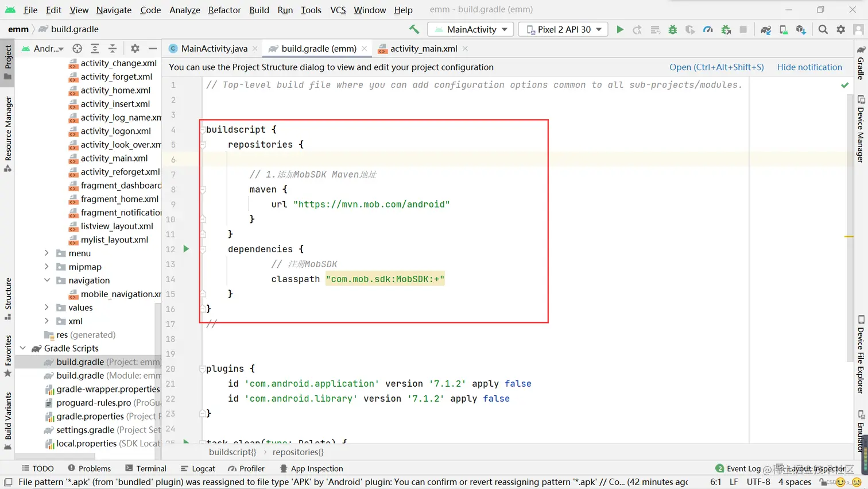Fold the buildscript block at line 4
Viewport: 868px width, 489px height.
pyautogui.click(x=203, y=130)
